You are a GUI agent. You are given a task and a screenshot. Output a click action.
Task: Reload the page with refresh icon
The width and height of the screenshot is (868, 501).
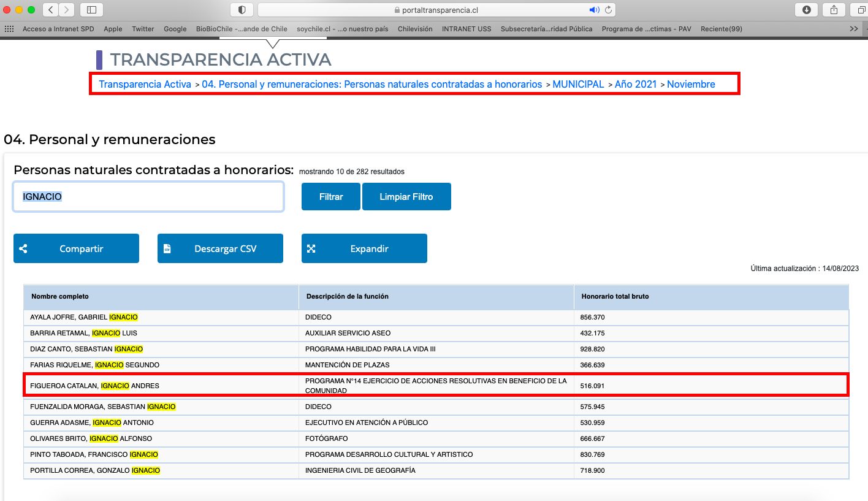[x=609, y=10]
